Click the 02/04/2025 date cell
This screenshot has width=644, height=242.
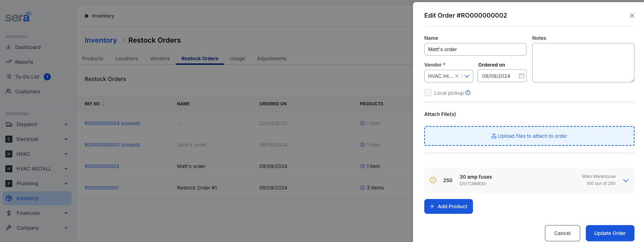coord(273,123)
